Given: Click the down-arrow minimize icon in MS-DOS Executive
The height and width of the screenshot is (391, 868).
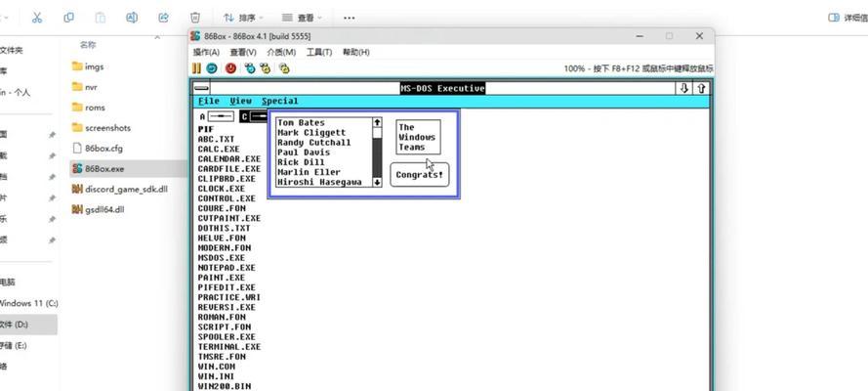Looking at the screenshot, I should coord(684,88).
